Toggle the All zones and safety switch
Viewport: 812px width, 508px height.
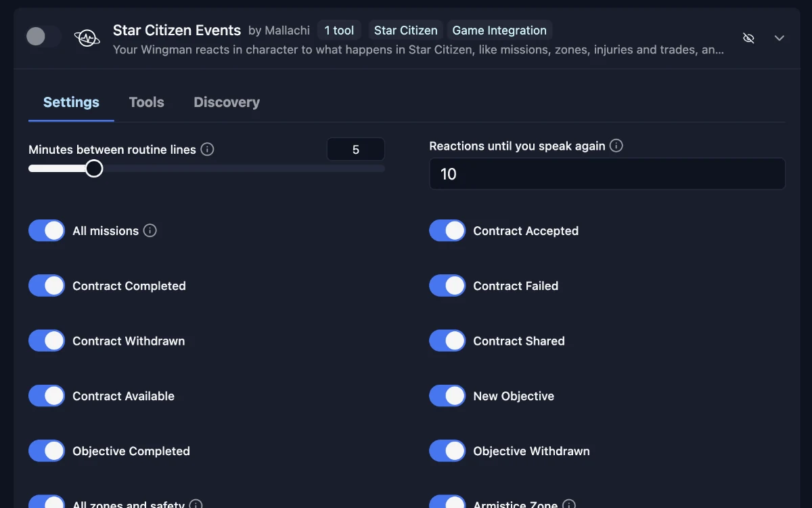[47, 502]
